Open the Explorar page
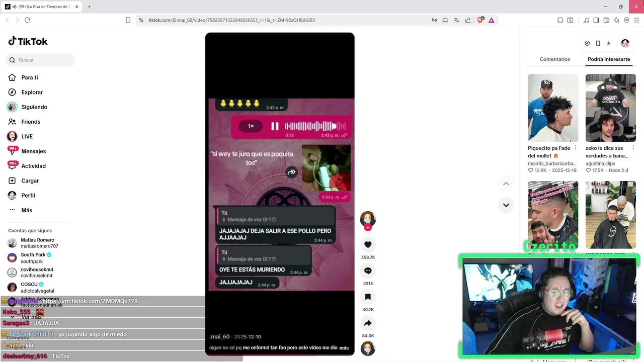Viewport: 644px width, 362px height. point(26,92)
